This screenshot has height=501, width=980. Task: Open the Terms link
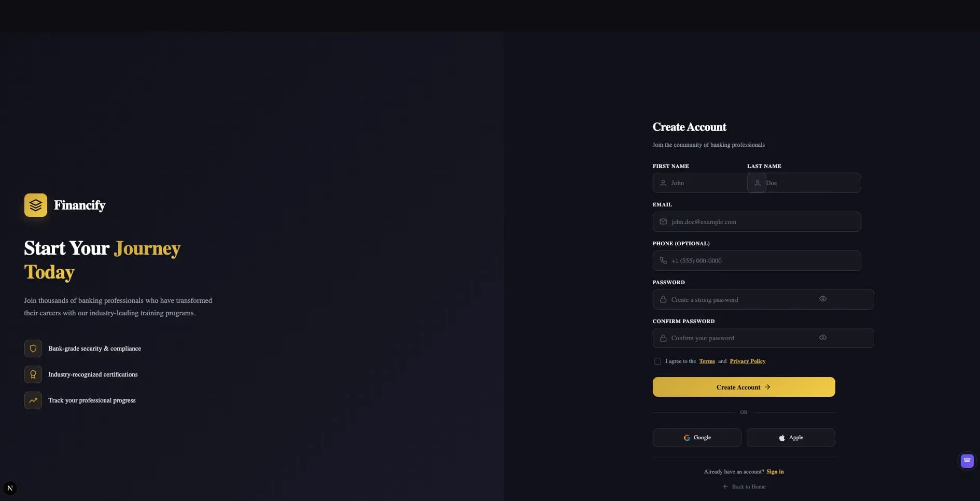point(706,361)
